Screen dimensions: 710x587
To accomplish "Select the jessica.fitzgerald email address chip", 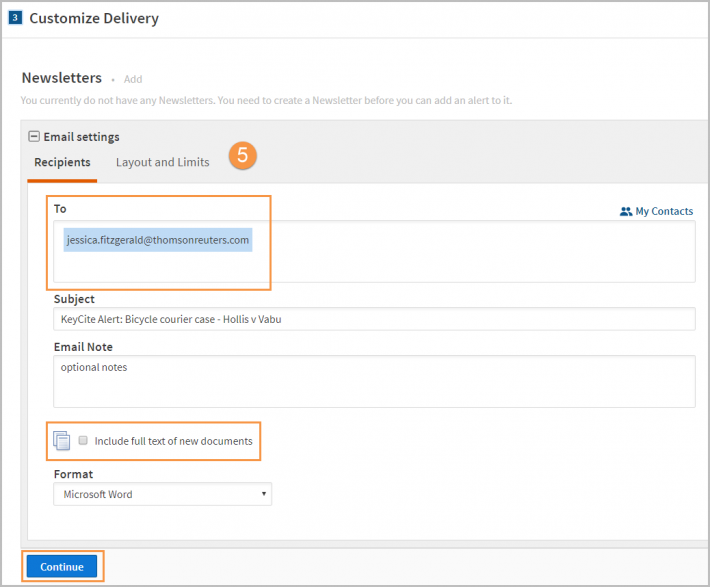I will click(x=158, y=240).
